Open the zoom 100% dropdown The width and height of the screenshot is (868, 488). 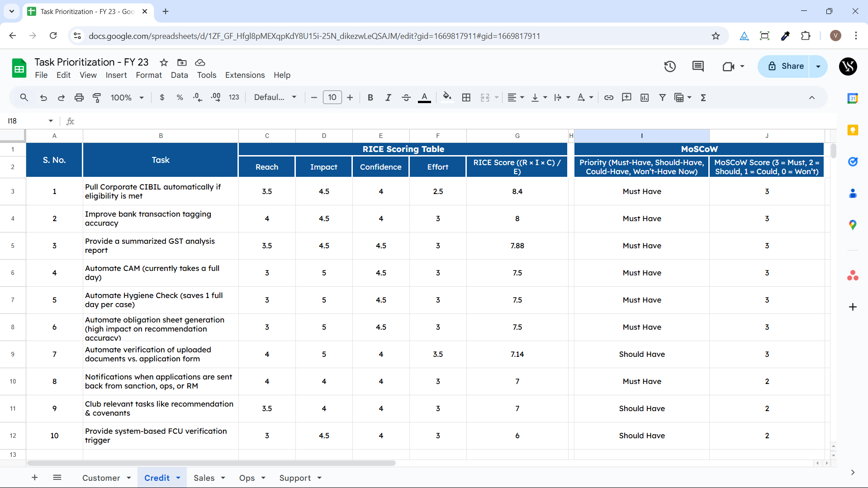tap(127, 97)
